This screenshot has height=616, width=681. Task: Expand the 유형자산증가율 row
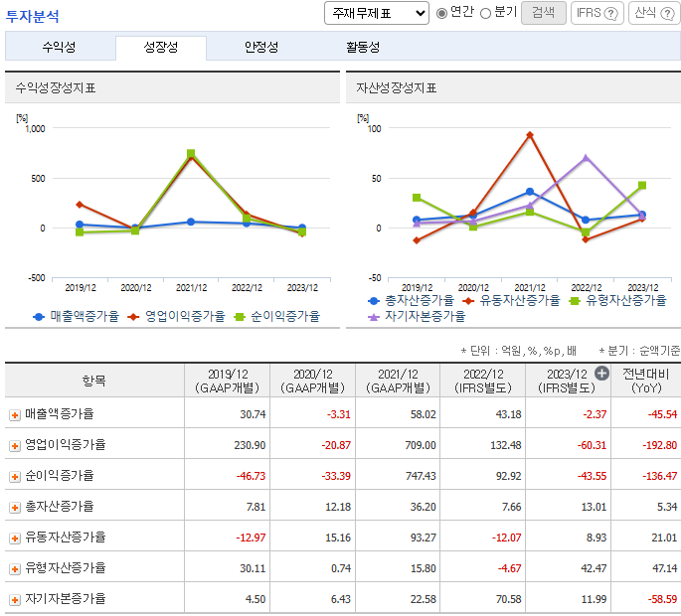coord(14,569)
